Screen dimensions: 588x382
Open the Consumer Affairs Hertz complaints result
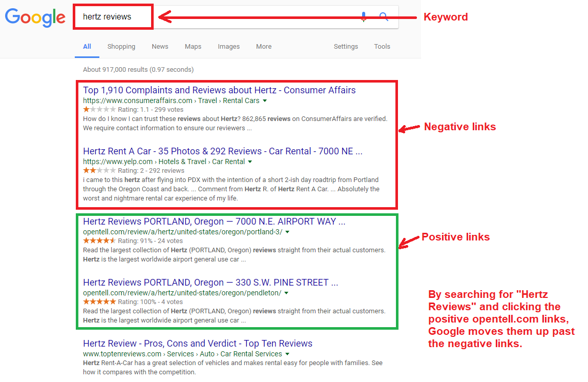(219, 90)
